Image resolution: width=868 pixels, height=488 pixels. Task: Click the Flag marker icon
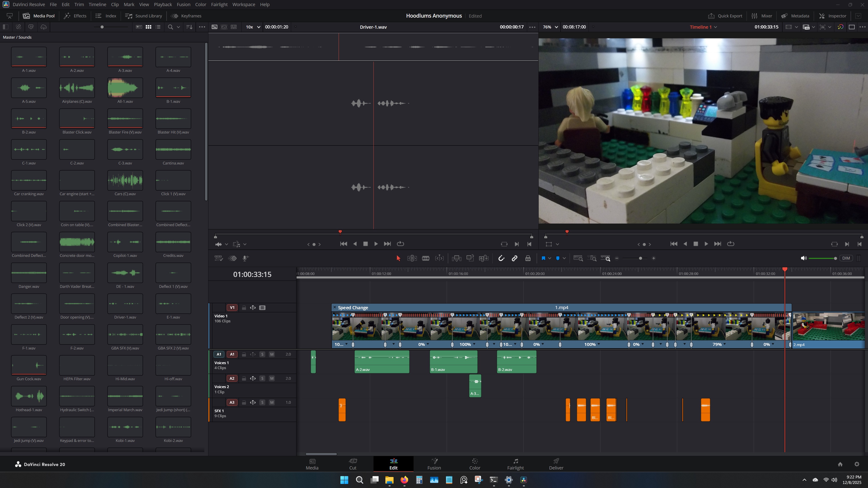tap(543, 258)
